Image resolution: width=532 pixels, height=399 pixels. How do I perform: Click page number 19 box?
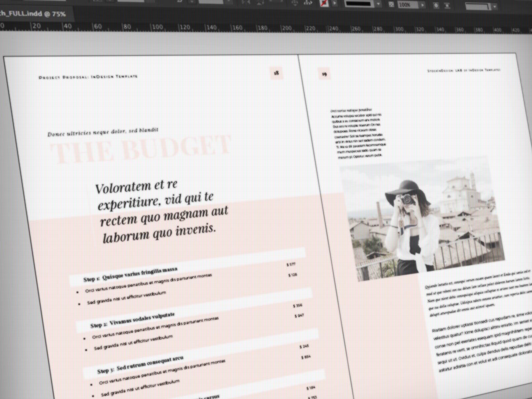coord(324,74)
